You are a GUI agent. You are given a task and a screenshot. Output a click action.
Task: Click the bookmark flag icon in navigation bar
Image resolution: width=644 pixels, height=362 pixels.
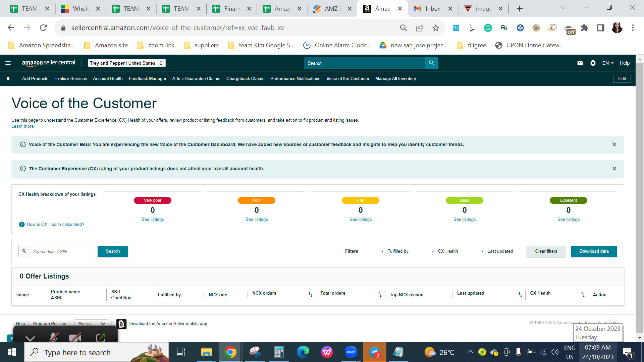(x=8, y=79)
